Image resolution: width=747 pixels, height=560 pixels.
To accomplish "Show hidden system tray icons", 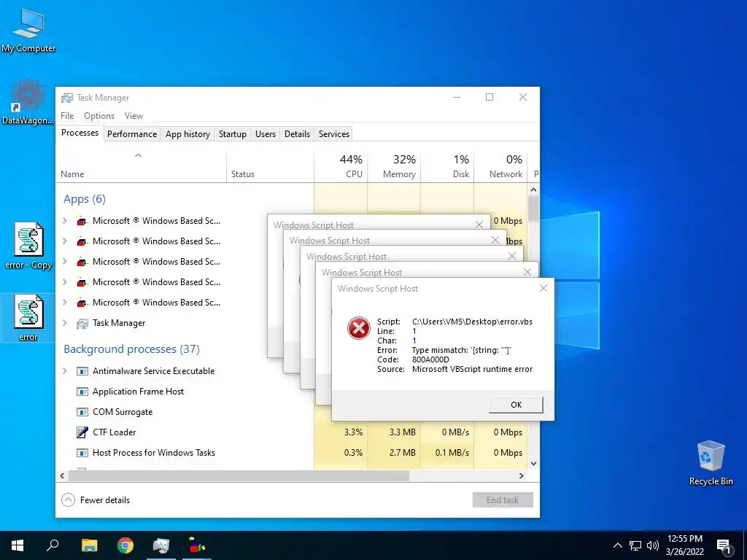I will click(x=617, y=545).
